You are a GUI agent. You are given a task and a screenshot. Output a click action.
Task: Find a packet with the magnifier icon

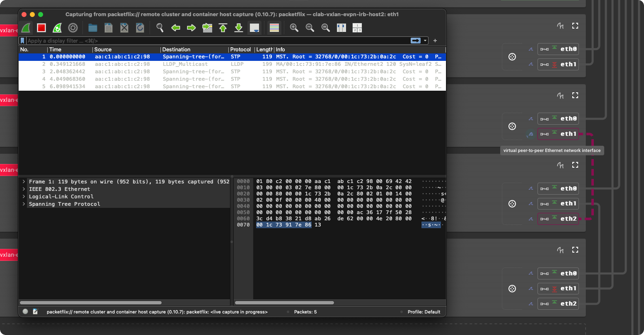160,28
